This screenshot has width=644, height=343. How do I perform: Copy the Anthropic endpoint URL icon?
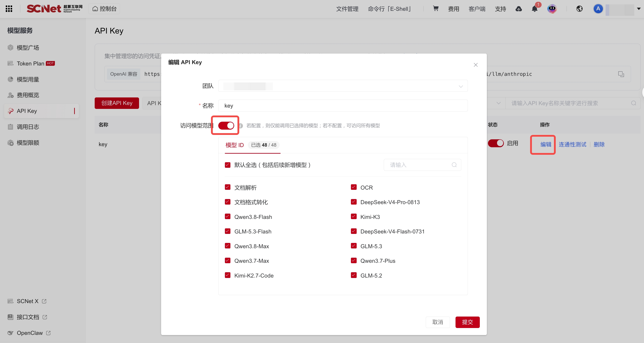click(x=621, y=74)
